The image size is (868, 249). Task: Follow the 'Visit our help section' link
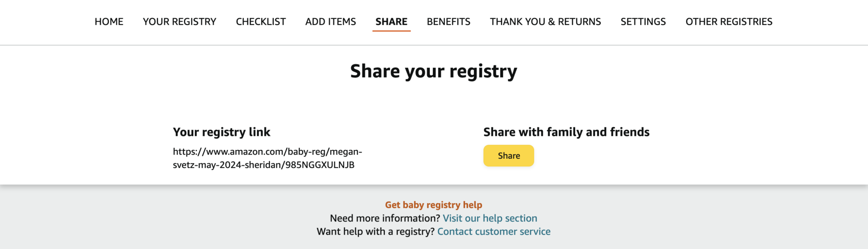490,218
